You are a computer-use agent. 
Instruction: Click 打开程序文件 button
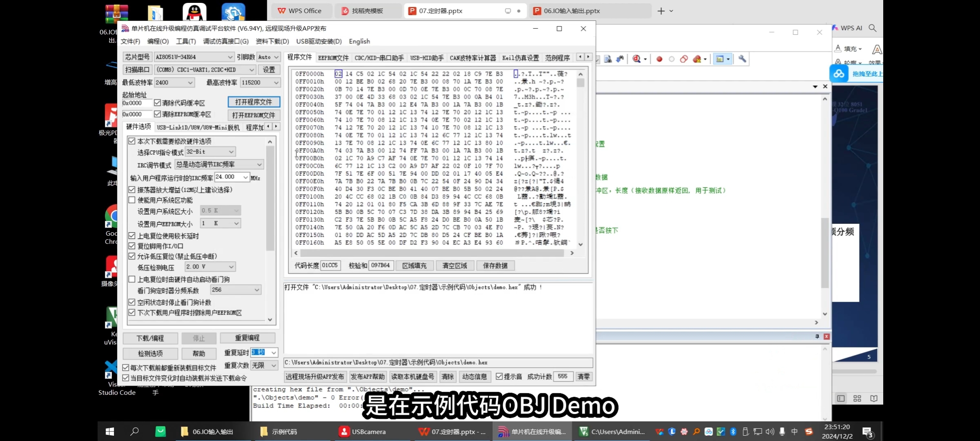(x=254, y=102)
